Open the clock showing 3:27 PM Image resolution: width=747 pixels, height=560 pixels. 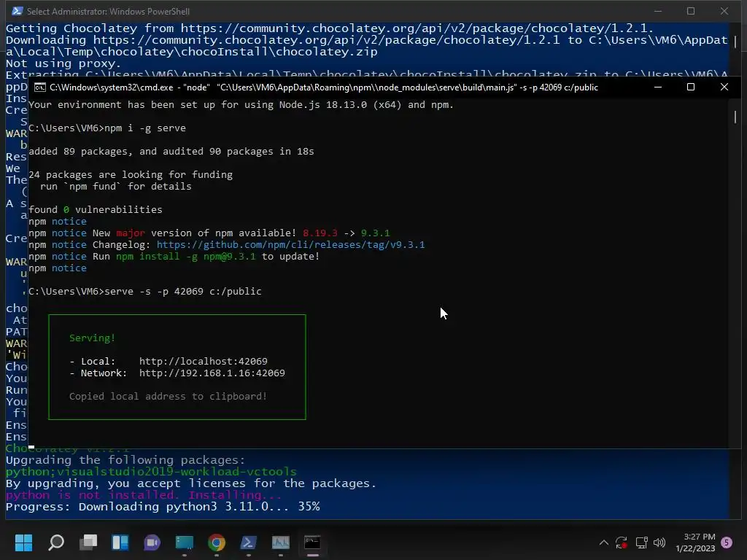(695, 542)
